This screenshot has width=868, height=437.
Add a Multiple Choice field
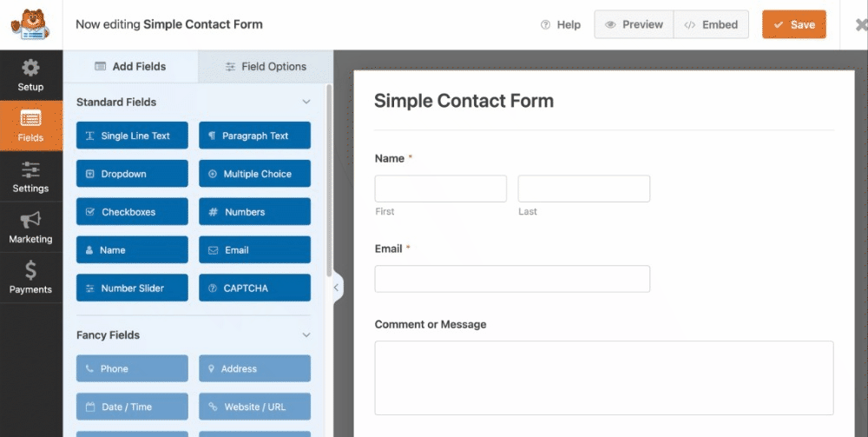[x=254, y=174]
